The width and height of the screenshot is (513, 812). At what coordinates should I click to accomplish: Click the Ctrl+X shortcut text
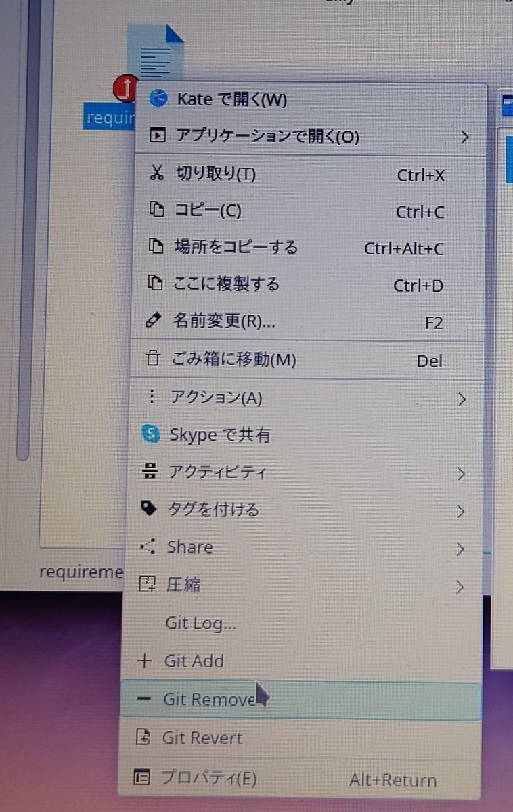pos(421,175)
